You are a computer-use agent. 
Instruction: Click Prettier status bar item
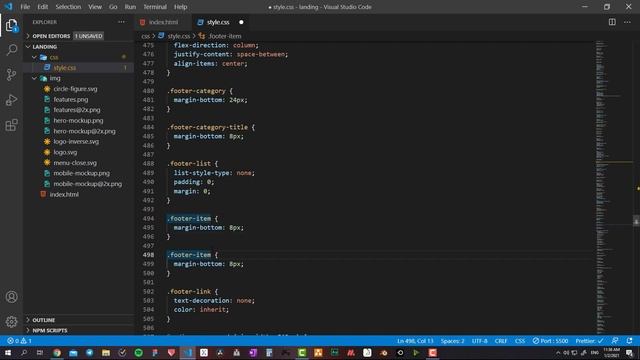click(x=589, y=341)
